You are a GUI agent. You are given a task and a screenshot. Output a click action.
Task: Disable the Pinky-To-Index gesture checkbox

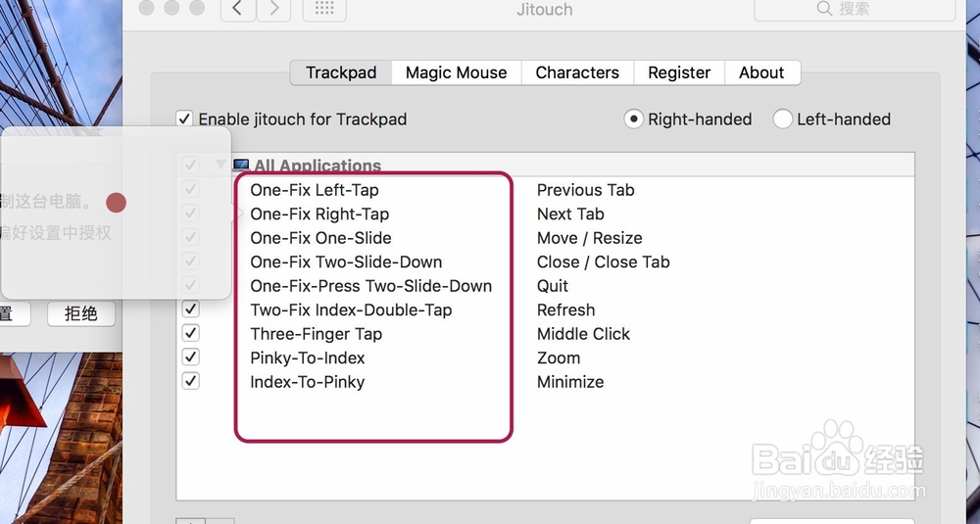(191, 357)
